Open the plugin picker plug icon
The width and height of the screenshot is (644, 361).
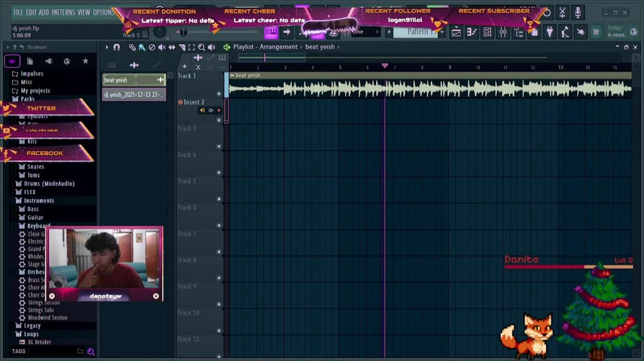[x=550, y=32]
